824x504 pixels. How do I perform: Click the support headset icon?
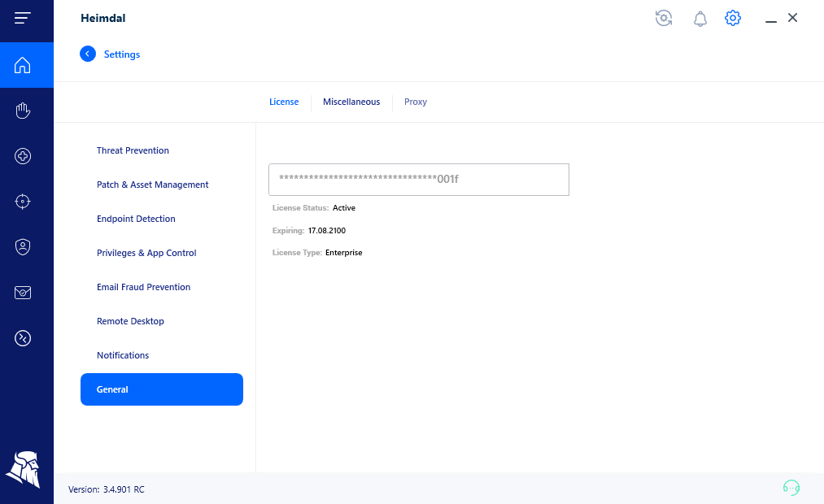(791, 488)
